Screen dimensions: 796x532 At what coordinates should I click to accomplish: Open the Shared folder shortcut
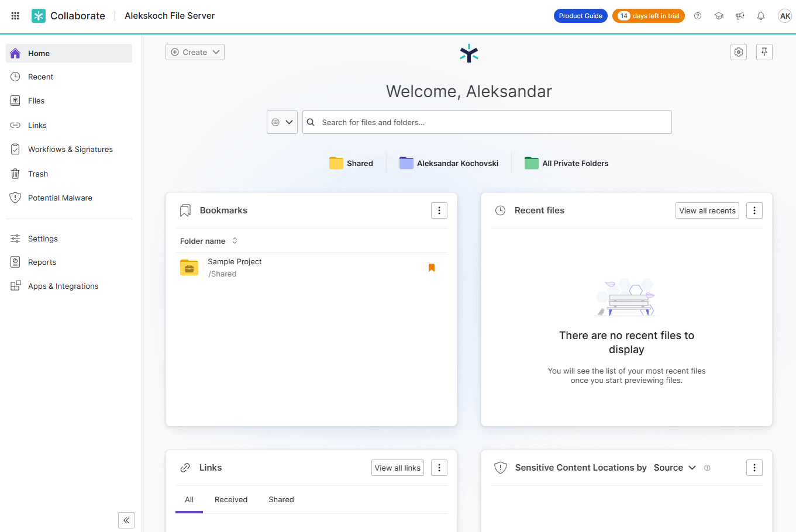tap(351, 163)
